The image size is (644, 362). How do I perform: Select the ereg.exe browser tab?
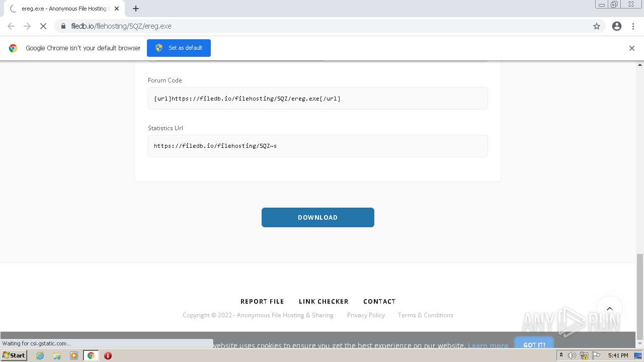(x=64, y=9)
